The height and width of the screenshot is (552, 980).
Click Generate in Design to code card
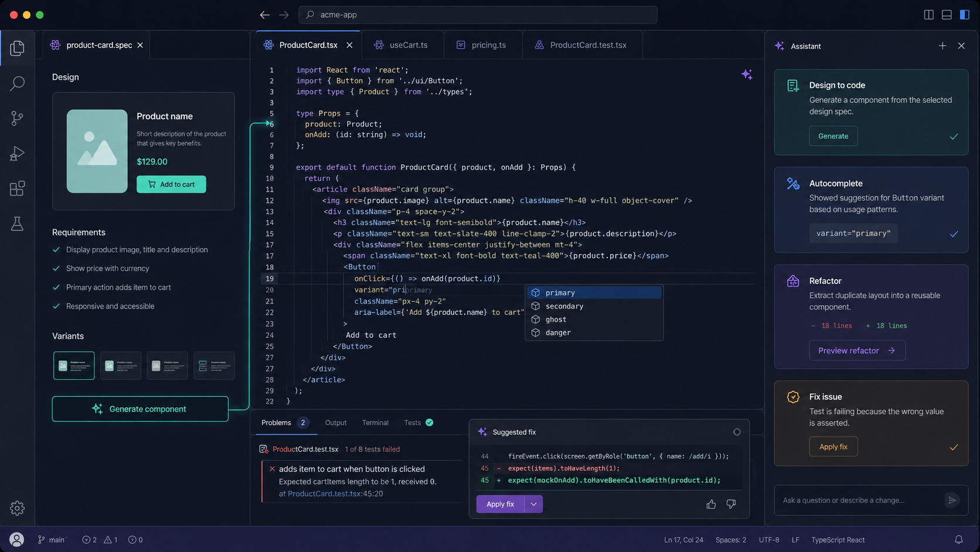(833, 136)
